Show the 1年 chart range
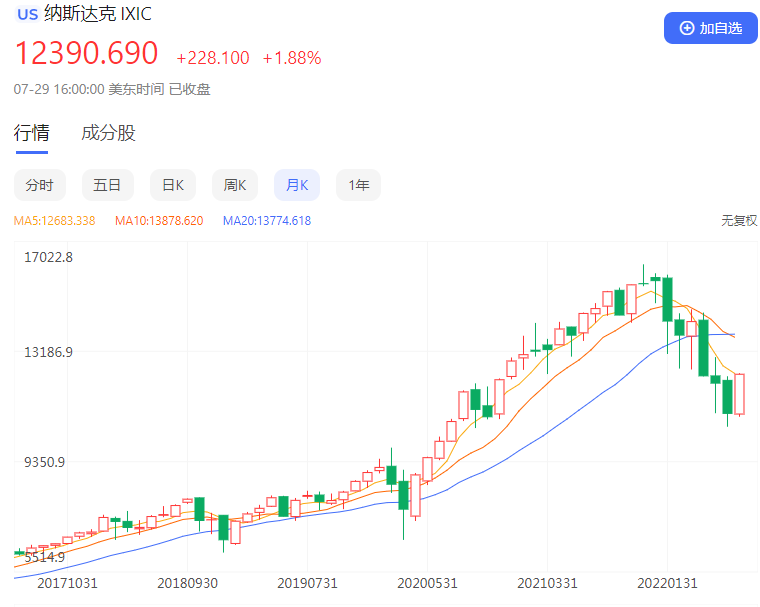 click(359, 185)
